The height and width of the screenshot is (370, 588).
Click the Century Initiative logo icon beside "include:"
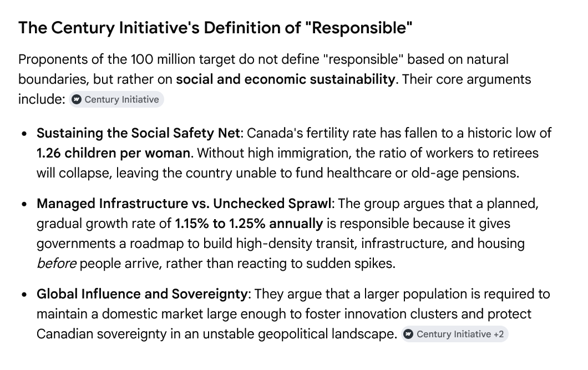coord(77,99)
